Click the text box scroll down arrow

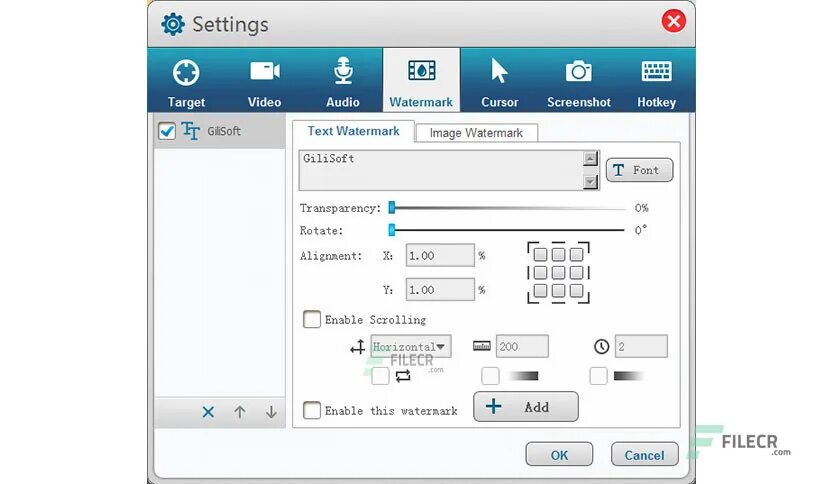coord(590,182)
